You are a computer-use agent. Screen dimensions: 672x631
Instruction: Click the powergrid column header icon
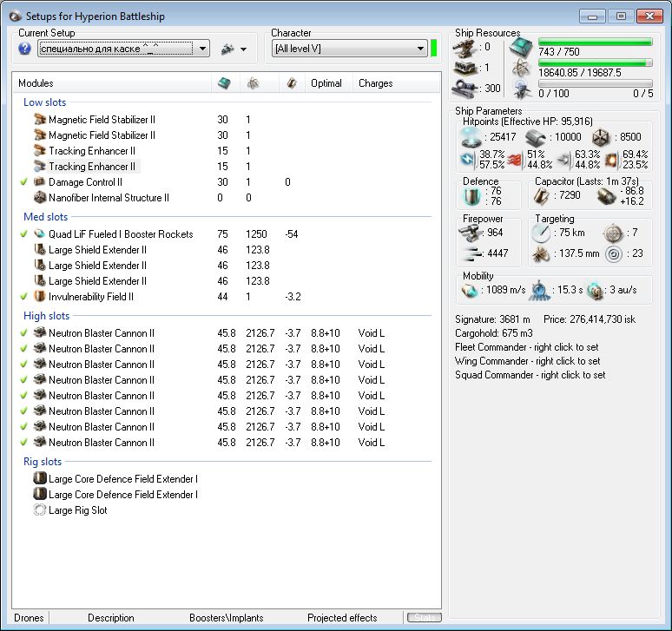coord(254,83)
